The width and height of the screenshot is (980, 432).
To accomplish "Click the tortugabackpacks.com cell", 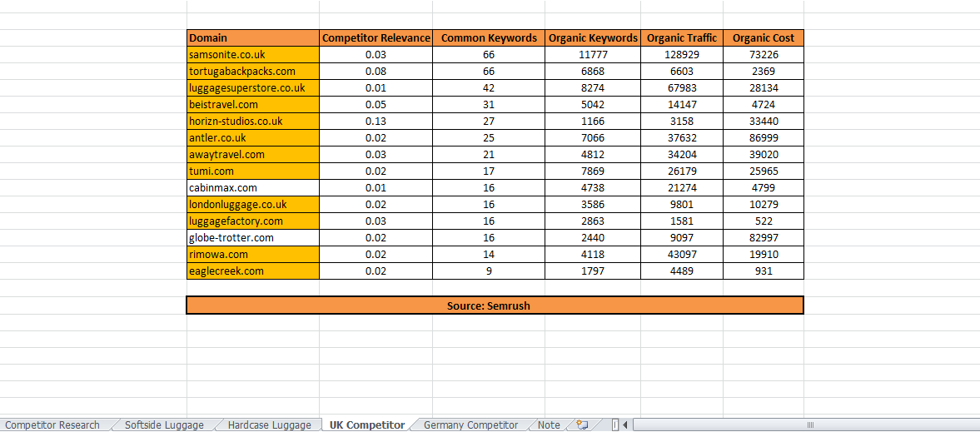I will (x=253, y=72).
